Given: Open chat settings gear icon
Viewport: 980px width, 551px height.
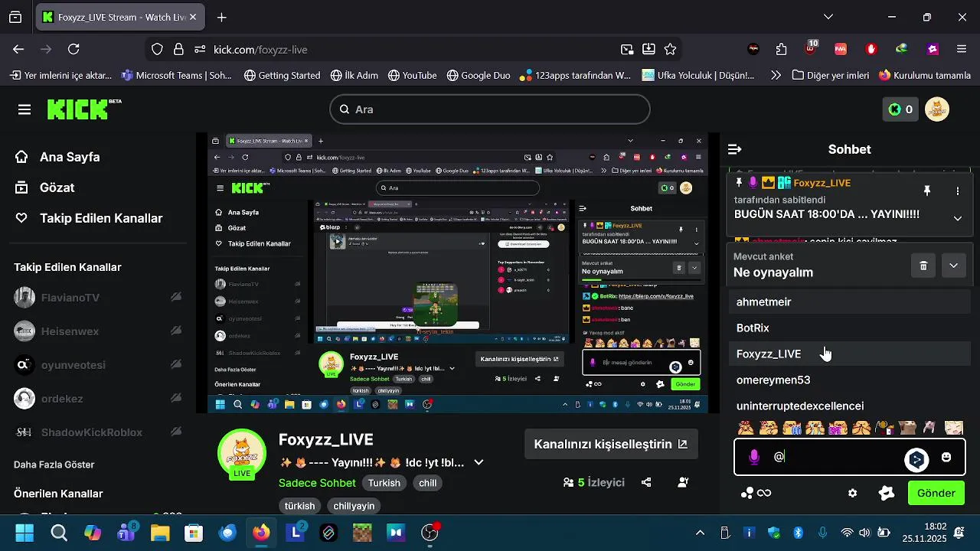Looking at the screenshot, I should click(852, 494).
